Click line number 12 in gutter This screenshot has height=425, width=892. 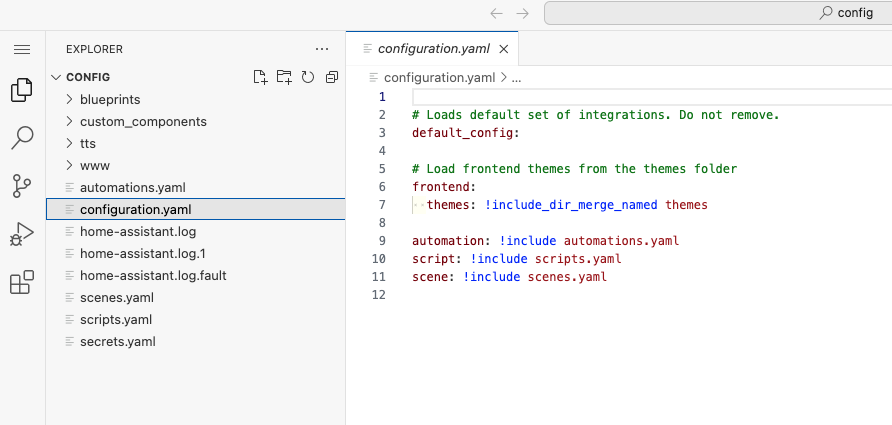click(378, 295)
